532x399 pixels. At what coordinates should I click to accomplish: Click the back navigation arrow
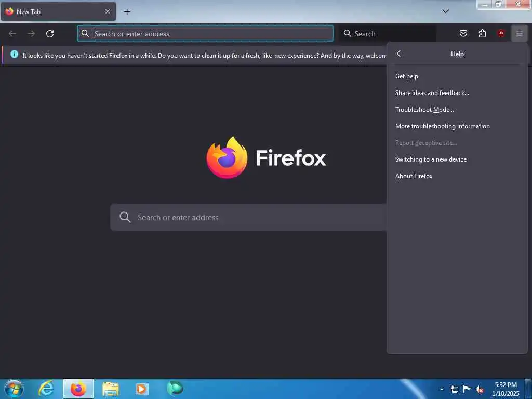point(12,34)
